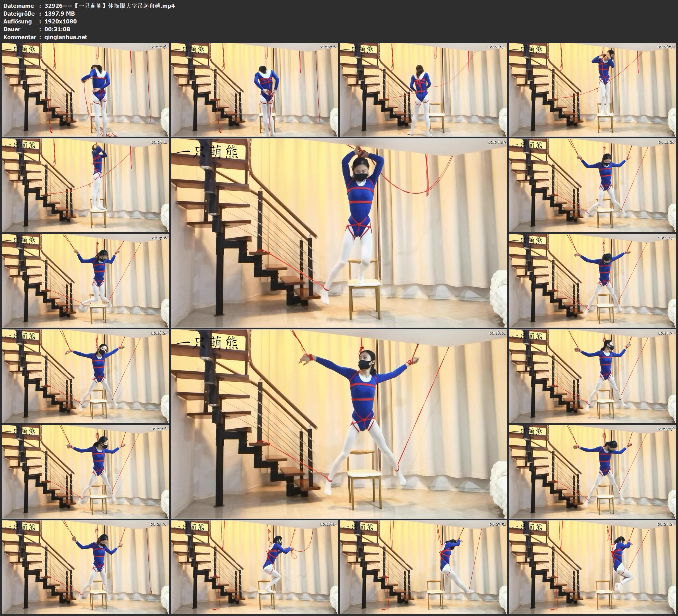Click the frame marked 00:14:44
Screen dimensions: 678x616
click(592, 281)
